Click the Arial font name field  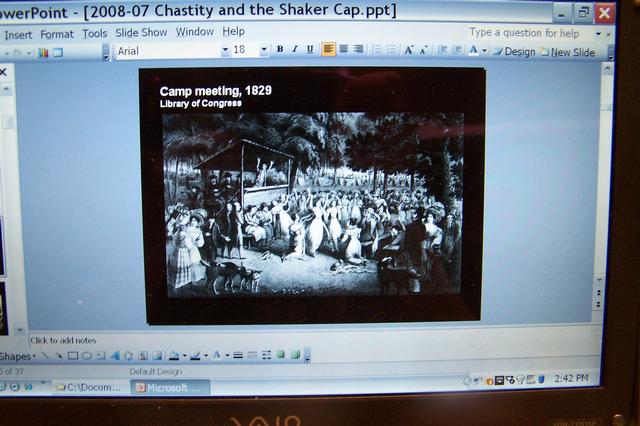168,51
